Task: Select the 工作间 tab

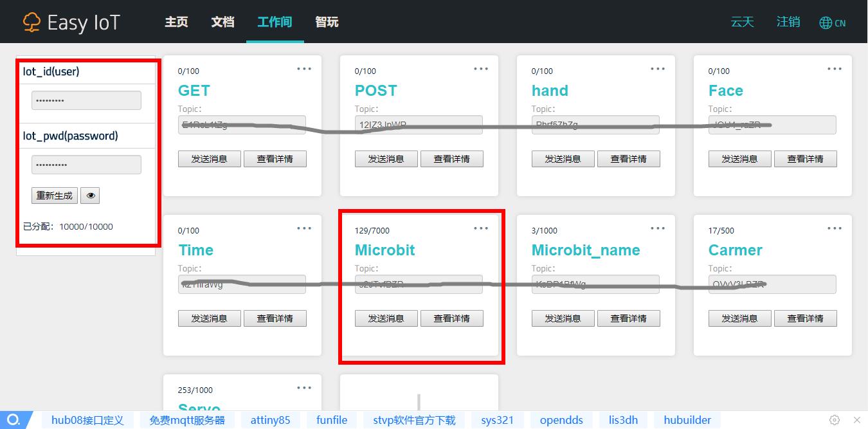Action: coord(275,22)
